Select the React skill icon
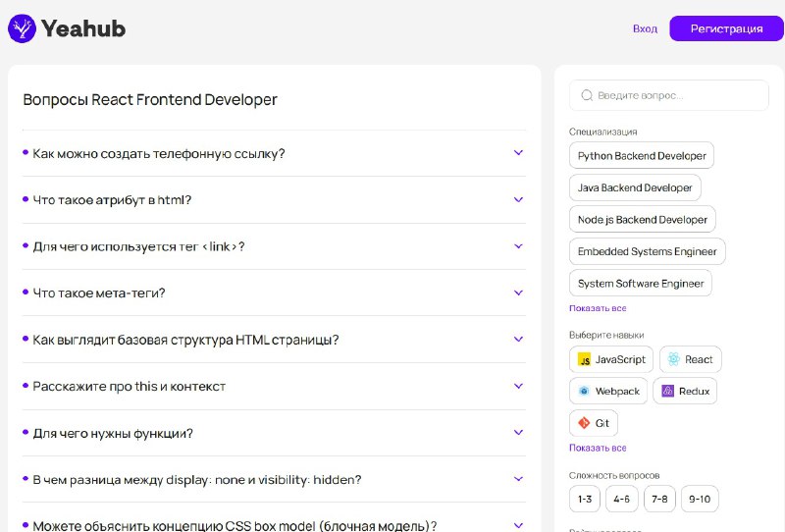 [673, 360]
